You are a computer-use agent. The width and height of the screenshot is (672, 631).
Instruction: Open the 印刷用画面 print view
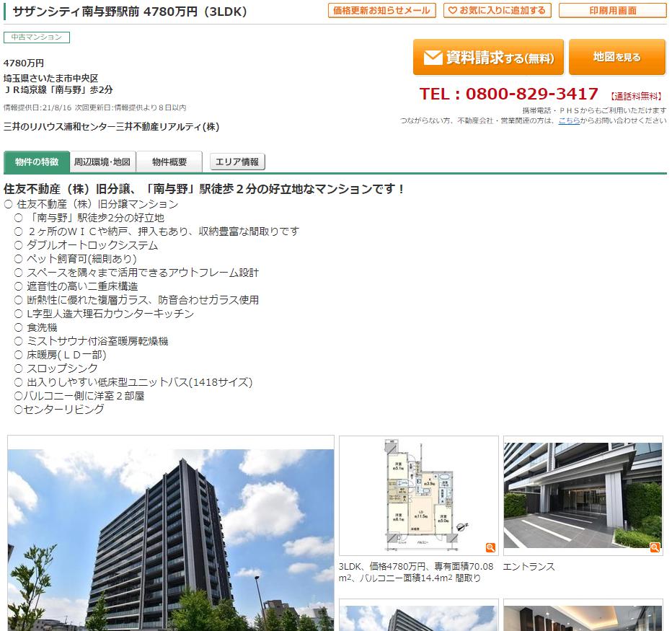(x=612, y=11)
